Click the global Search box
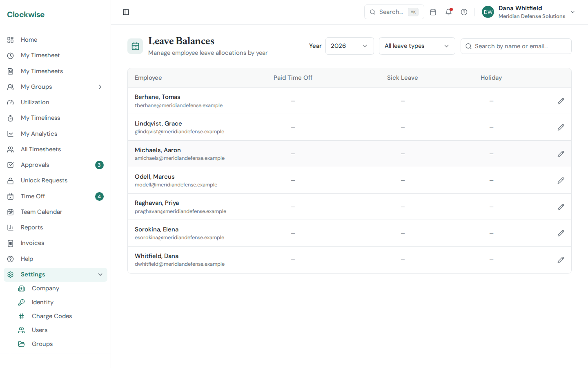Viewport: 588px width, 368px height. (x=394, y=12)
